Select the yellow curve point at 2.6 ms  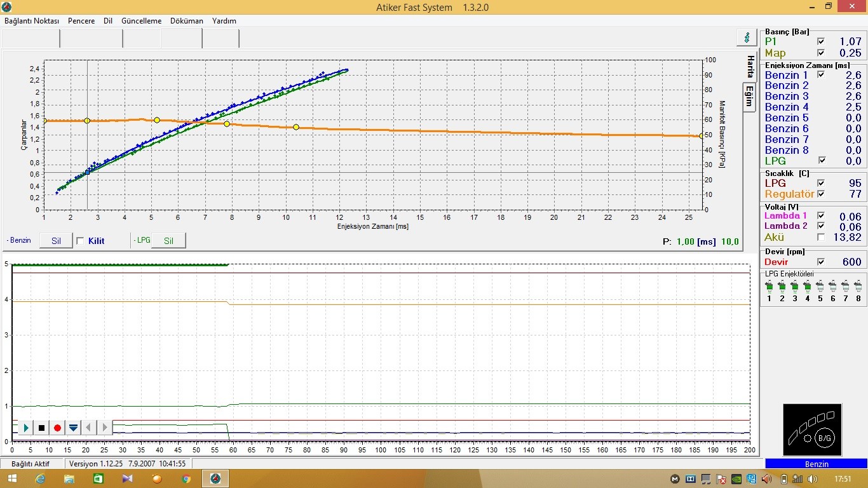pyautogui.click(x=87, y=121)
